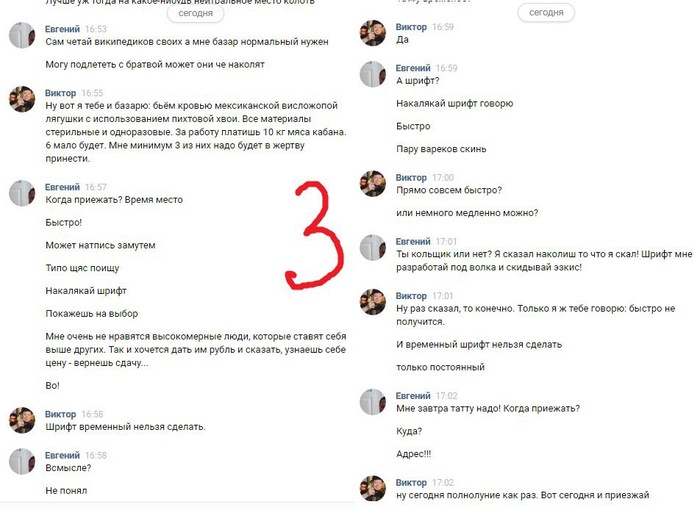Open the Виктор name link at 16:55
Viewport: 700px width, 510px height.
coord(60,93)
